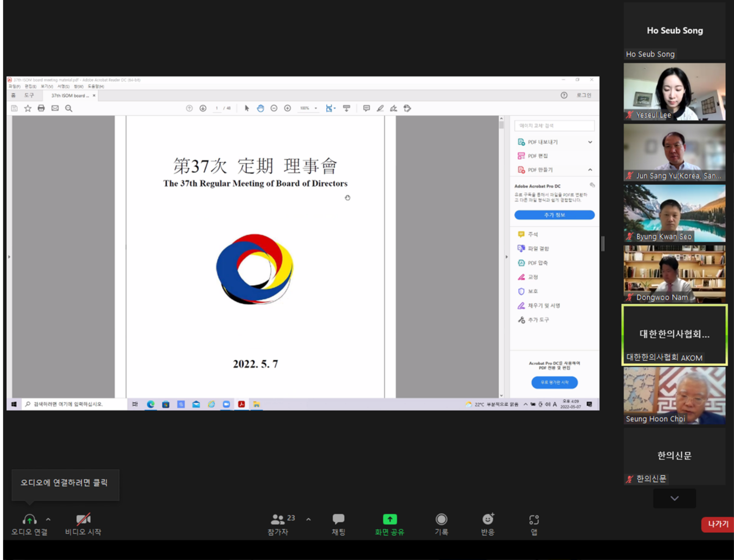Image resolution: width=734 pixels, height=560 pixels.
Task: Expand participants options caret arrow
Action: click(x=308, y=519)
